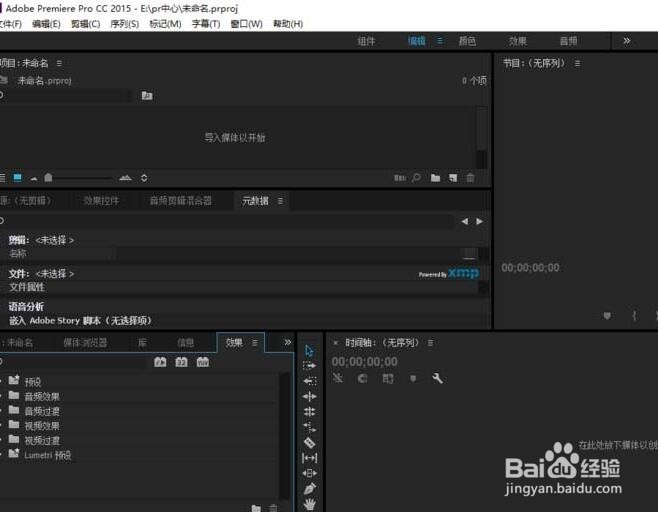Open 标记(M) menu
Viewport: 658px width, 512px height.
(165, 24)
